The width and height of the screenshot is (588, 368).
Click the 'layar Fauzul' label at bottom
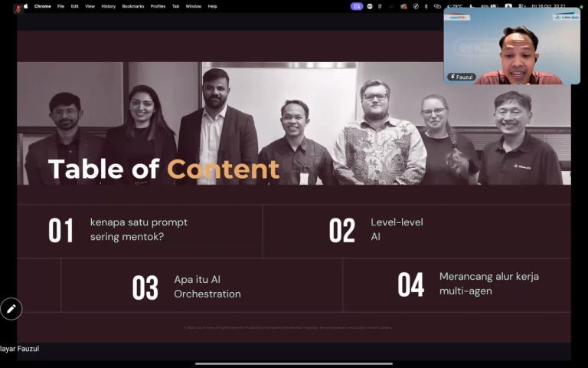[19, 349]
